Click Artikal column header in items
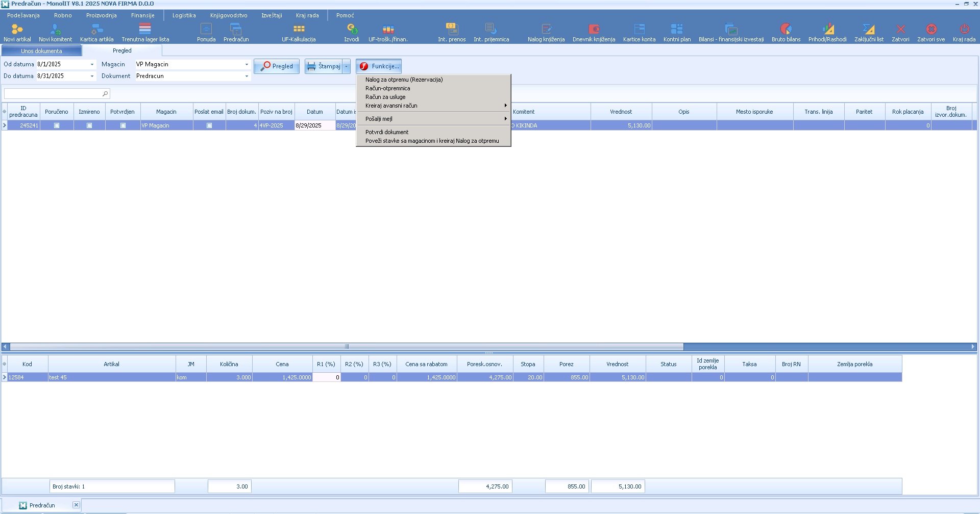This screenshot has height=514, width=980. pyautogui.click(x=112, y=364)
